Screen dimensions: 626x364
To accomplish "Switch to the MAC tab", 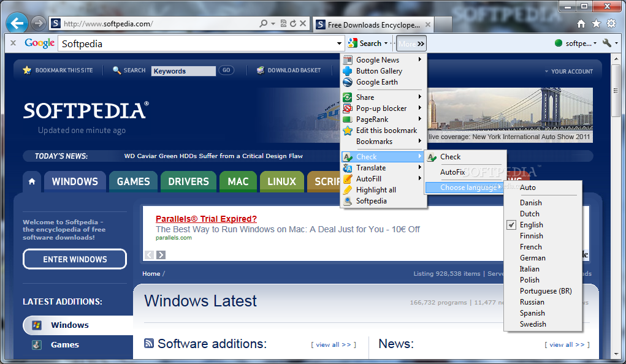I will click(x=239, y=181).
